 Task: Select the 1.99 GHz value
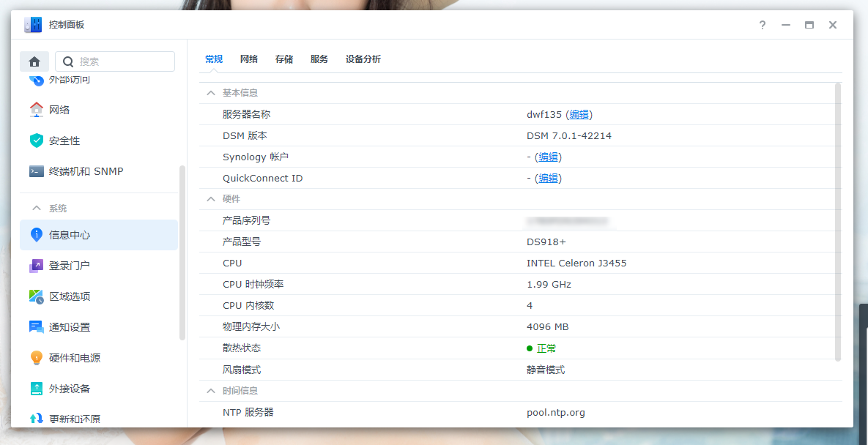pyautogui.click(x=549, y=285)
